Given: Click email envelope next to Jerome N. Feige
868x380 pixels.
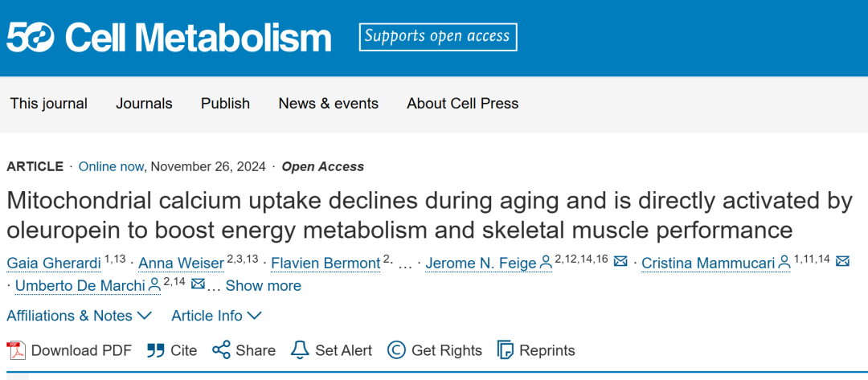Looking at the screenshot, I should [620, 262].
